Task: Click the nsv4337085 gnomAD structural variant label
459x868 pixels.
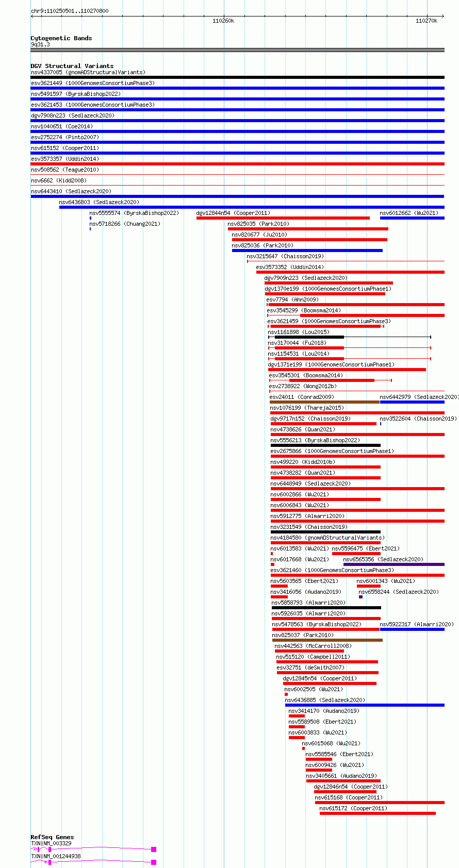Action: (88, 72)
